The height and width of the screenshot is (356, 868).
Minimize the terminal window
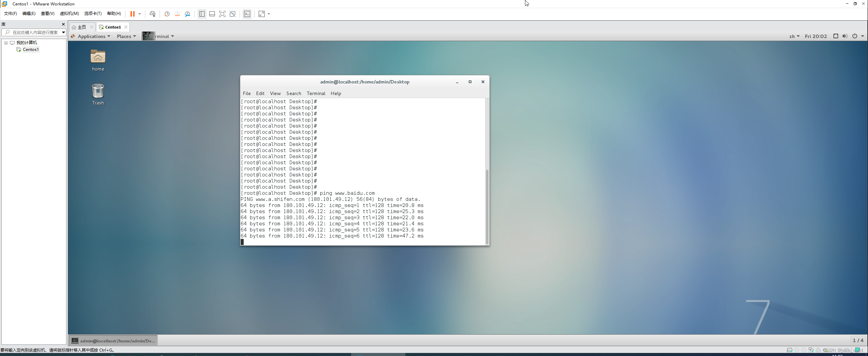tap(457, 82)
